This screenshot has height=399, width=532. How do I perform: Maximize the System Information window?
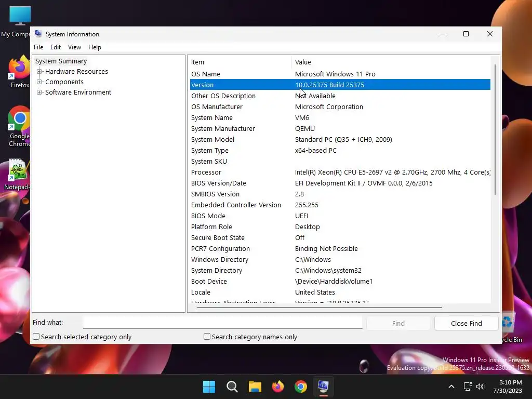coord(466,34)
